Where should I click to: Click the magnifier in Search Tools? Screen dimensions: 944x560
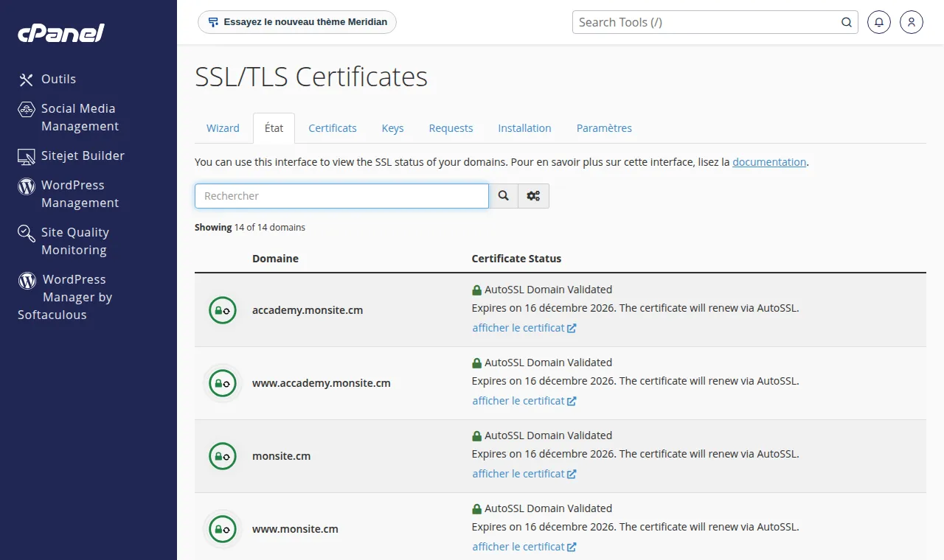coord(847,22)
